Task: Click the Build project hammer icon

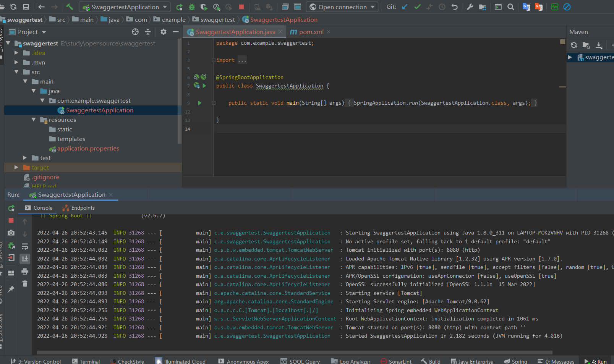Action: [70, 7]
